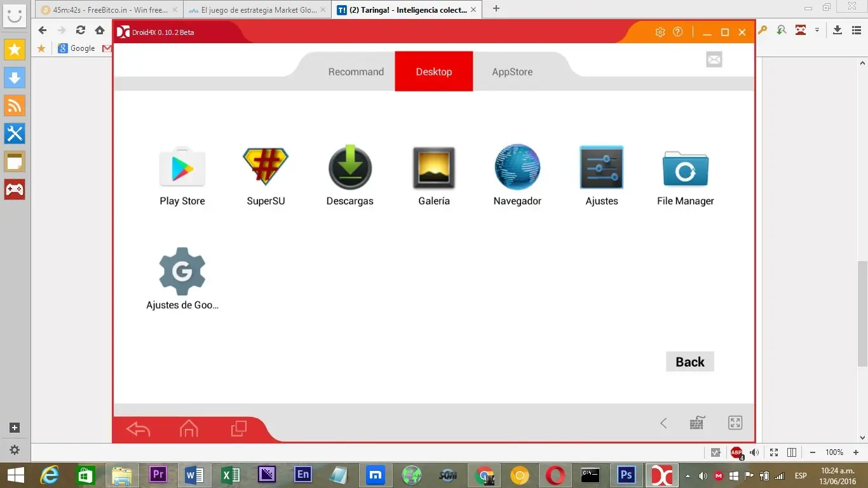The height and width of the screenshot is (488, 868).
Task: Open the browser main menu icon
Action: click(x=856, y=30)
